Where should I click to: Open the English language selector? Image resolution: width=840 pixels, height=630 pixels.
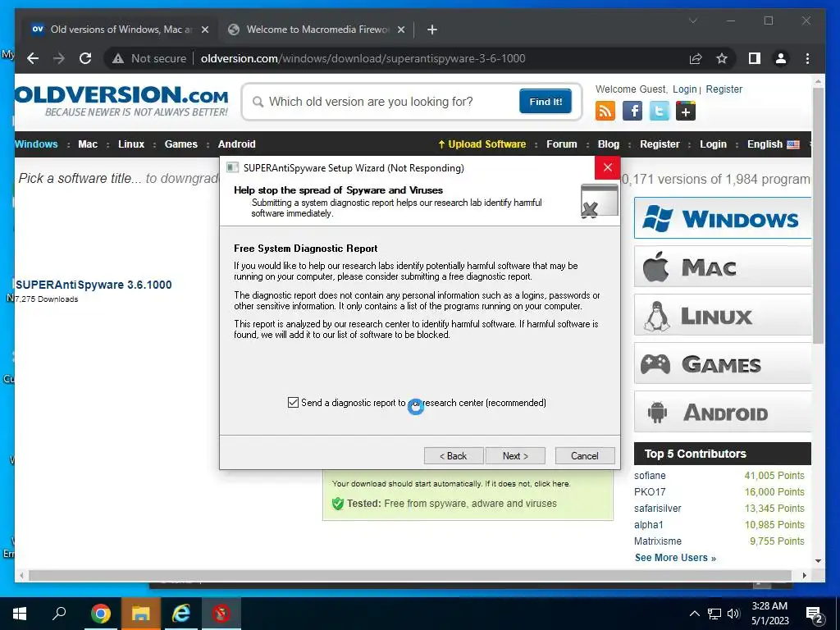(x=773, y=144)
